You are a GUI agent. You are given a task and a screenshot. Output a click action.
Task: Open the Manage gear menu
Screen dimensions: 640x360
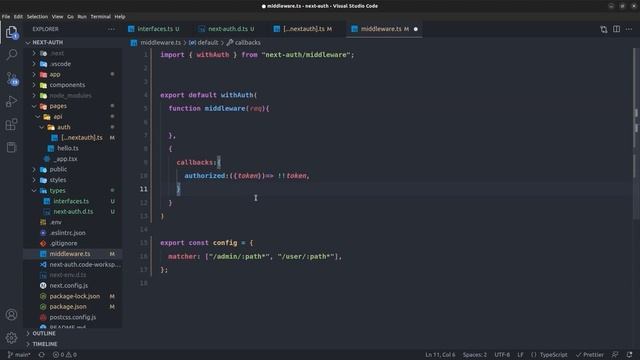pos(11,337)
